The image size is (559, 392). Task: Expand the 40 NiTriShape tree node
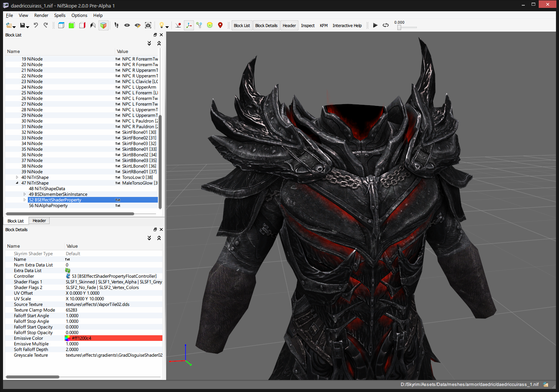[17, 177]
